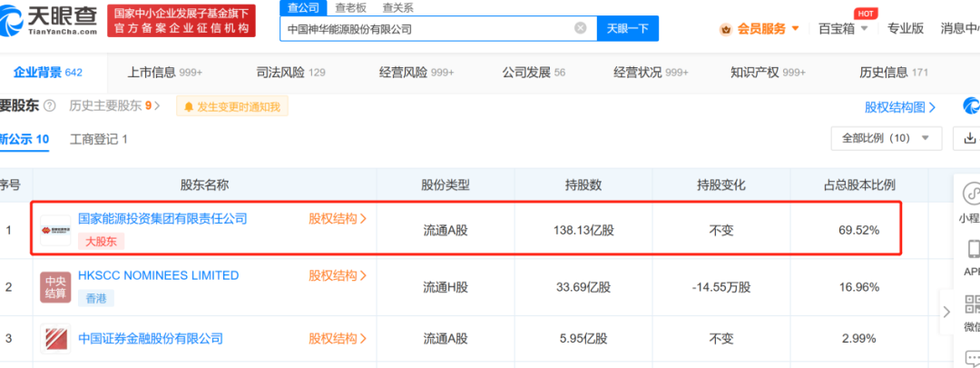Switch to the 上市信息 tab
The width and height of the screenshot is (980, 368).
click(x=164, y=73)
